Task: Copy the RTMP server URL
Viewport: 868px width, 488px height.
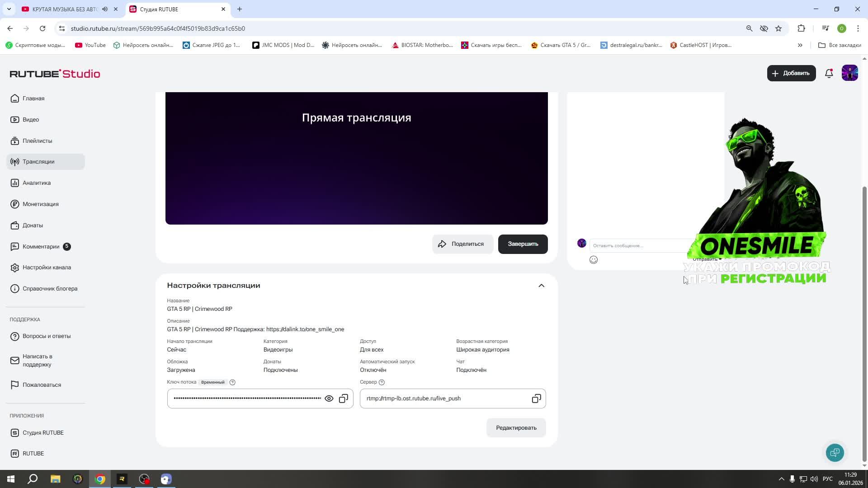Action: (536, 399)
